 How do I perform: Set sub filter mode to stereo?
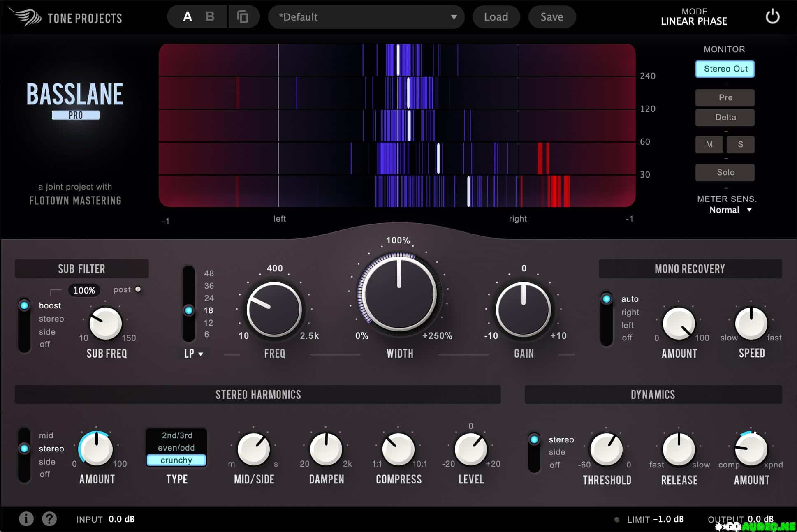51,319
